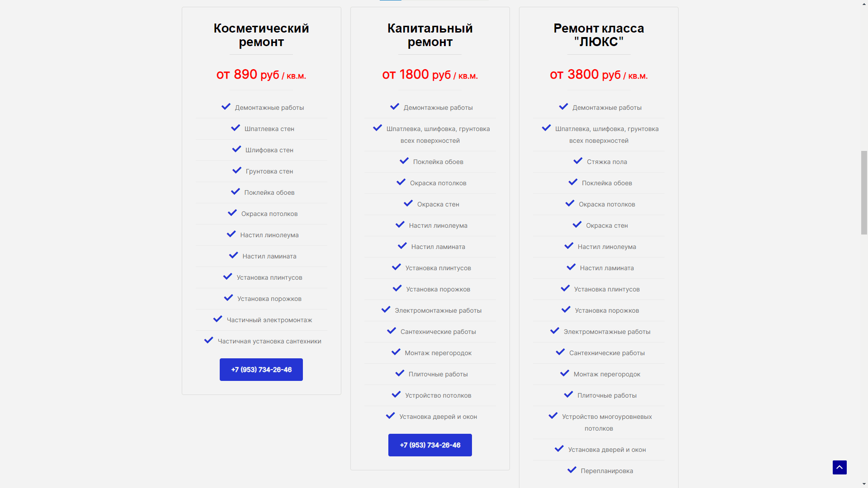This screenshot has height=488, width=868.
Task: Click checkmark beside Перепланировка
Action: [x=572, y=470]
